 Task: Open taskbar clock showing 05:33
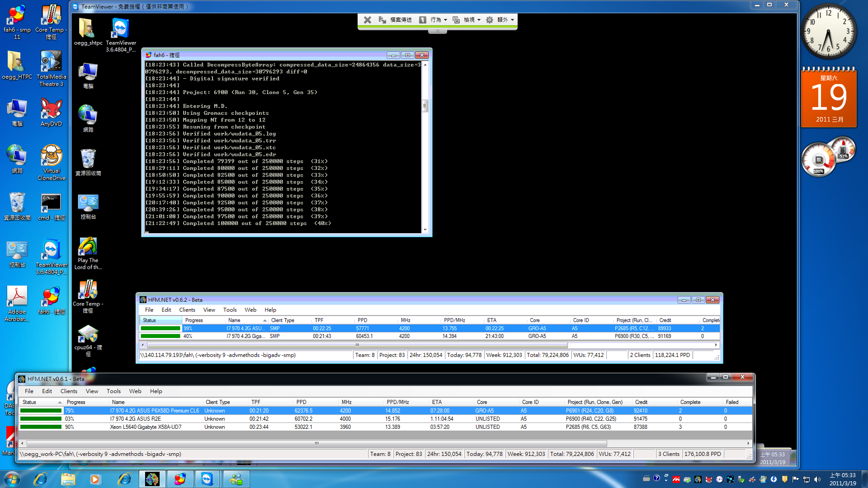tap(843, 479)
